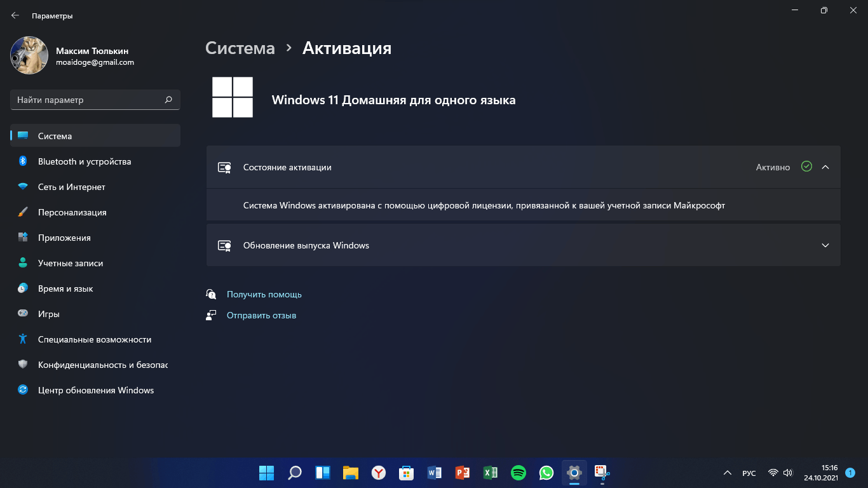This screenshot has height=488, width=868.
Task: Launch Yandex Browser from the taskbar
Action: (x=379, y=473)
